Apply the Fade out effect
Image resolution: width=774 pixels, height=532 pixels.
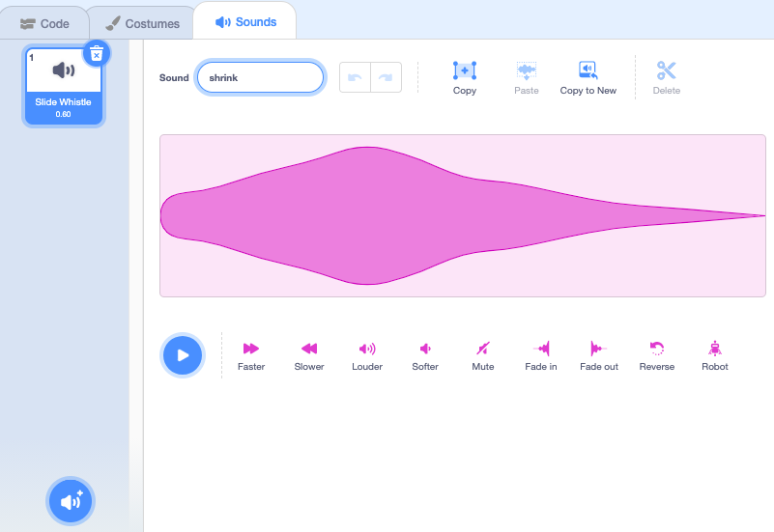point(599,356)
